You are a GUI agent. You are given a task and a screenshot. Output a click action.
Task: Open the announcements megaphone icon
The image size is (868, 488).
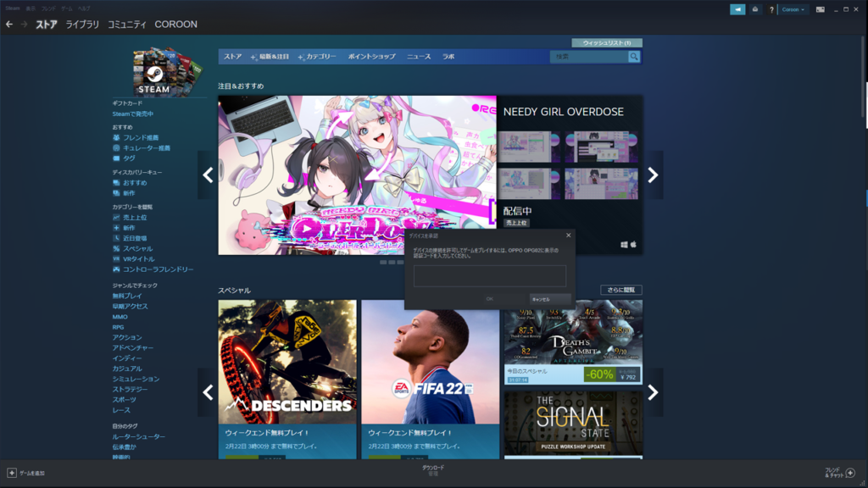pos(737,9)
